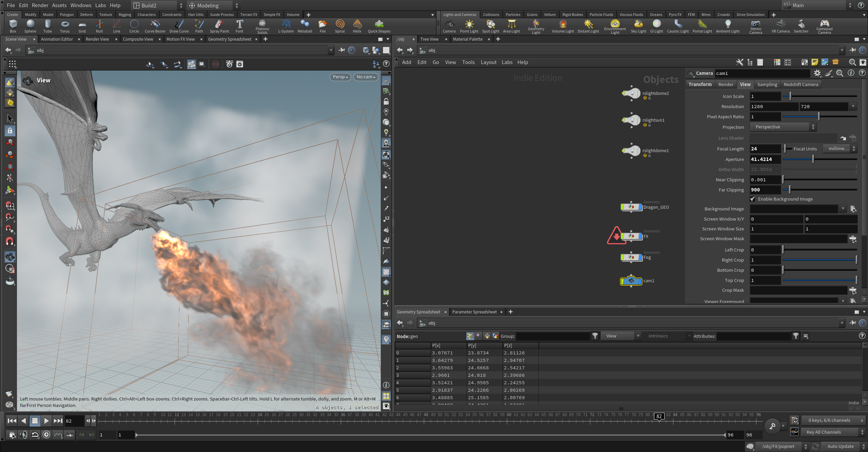Click the Focal Length input field
Screen dimensions: 868x452
coord(765,149)
